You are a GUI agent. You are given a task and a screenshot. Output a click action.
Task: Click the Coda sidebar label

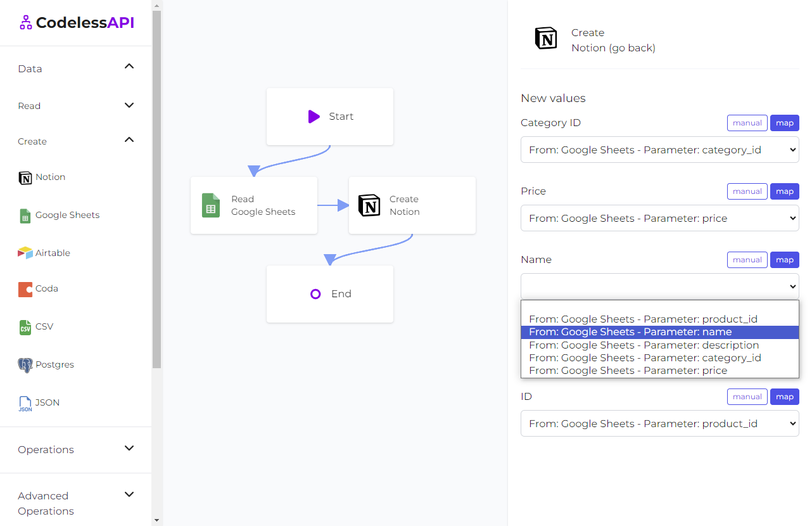pyautogui.click(x=47, y=289)
